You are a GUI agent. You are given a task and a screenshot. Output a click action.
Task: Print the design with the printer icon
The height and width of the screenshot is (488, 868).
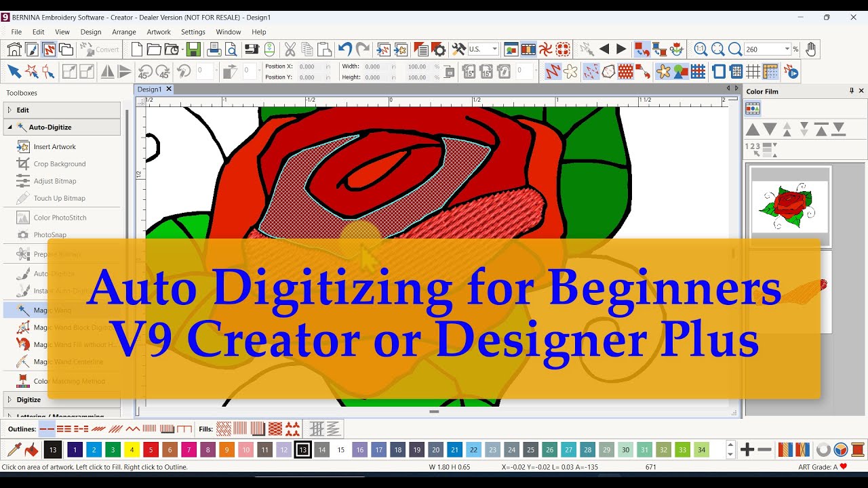[214, 49]
